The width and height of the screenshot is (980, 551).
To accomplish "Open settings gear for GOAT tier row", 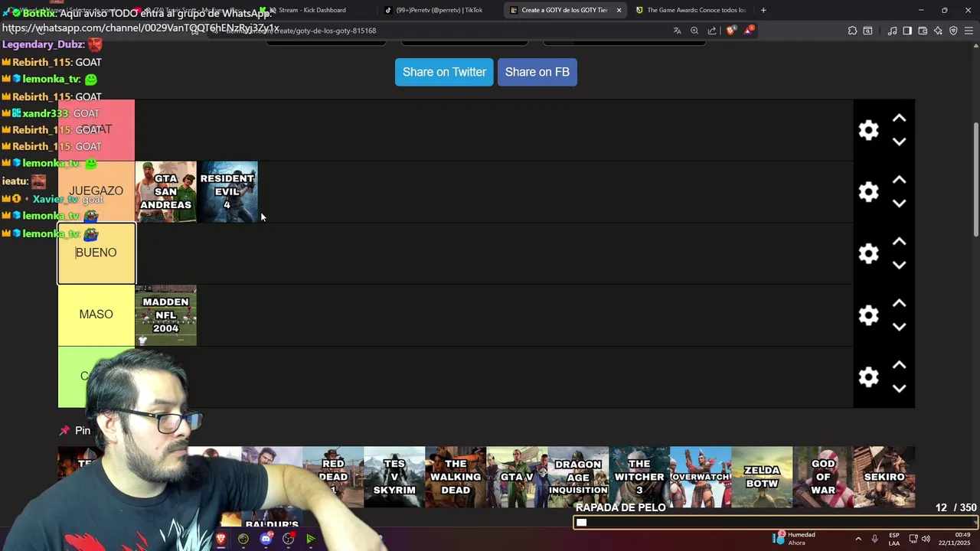I will pyautogui.click(x=868, y=130).
